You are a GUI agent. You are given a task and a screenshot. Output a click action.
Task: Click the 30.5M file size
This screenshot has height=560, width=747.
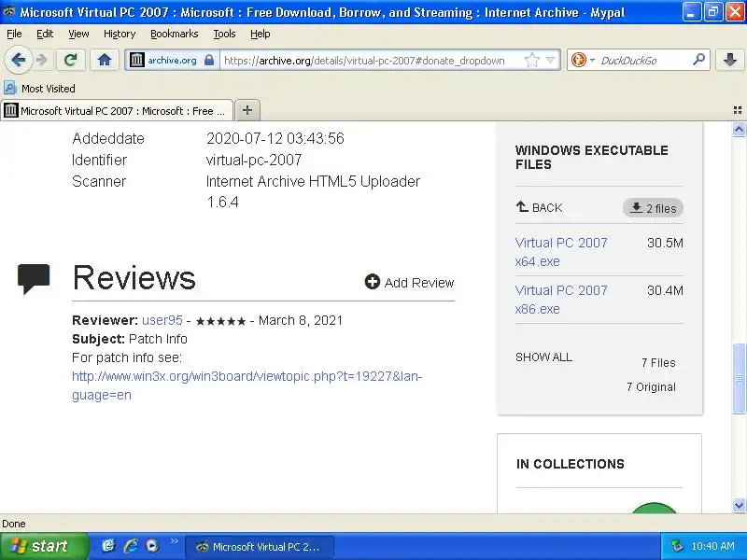[x=665, y=243]
